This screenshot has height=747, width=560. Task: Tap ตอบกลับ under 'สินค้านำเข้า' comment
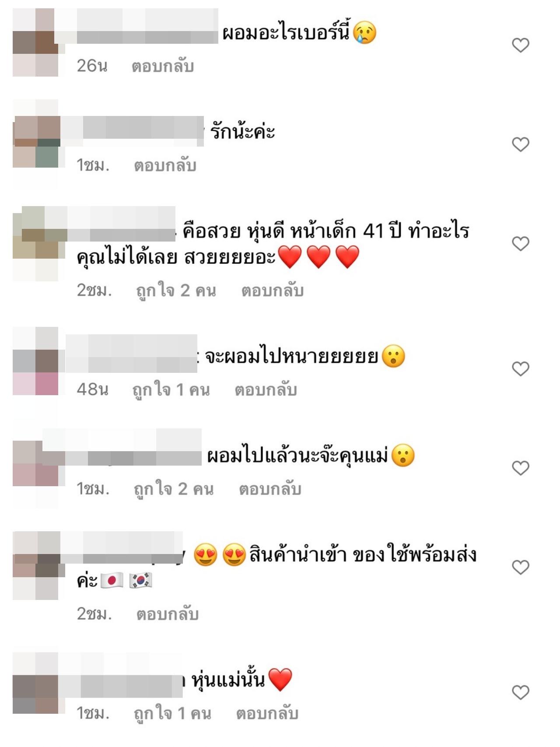pos(168,614)
